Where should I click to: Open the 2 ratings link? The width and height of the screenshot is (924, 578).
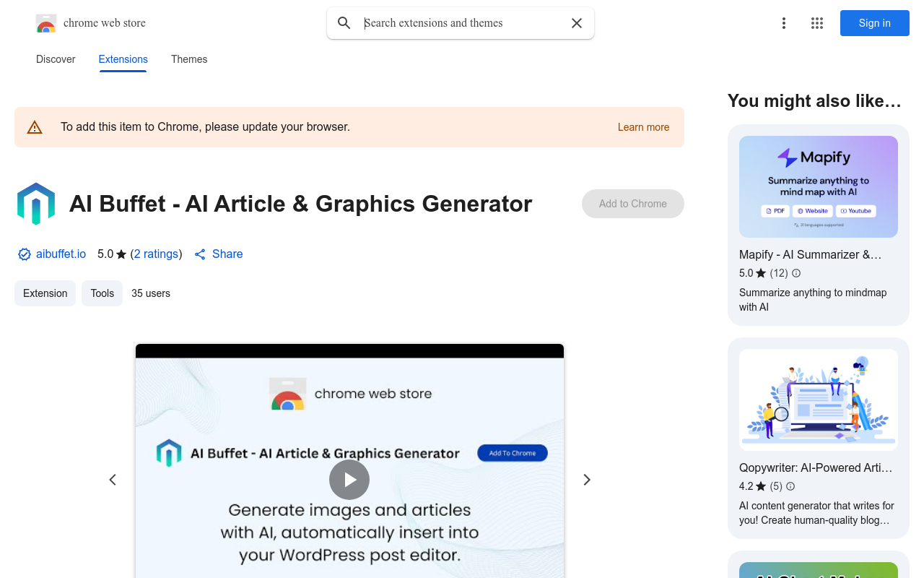[156, 254]
